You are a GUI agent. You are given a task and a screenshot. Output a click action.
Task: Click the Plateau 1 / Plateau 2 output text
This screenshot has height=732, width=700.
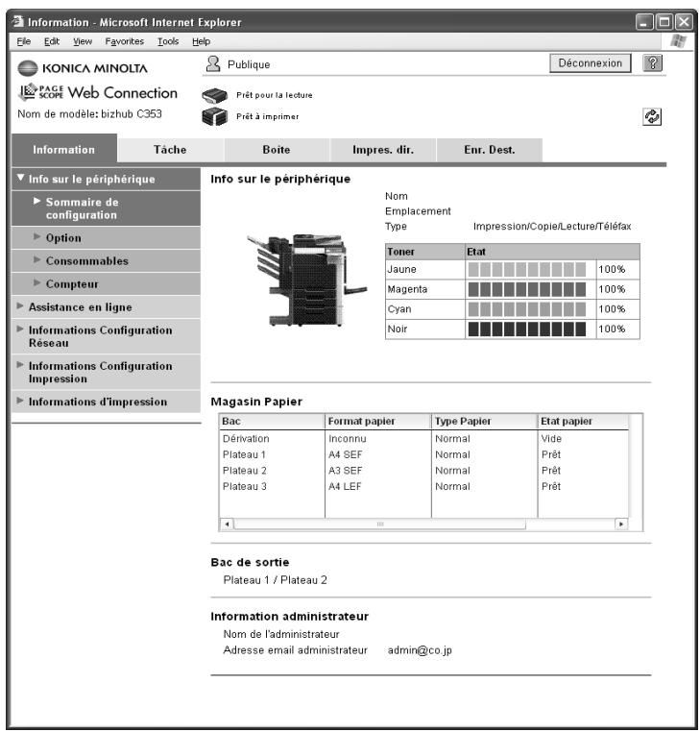(x=276, y=580)
